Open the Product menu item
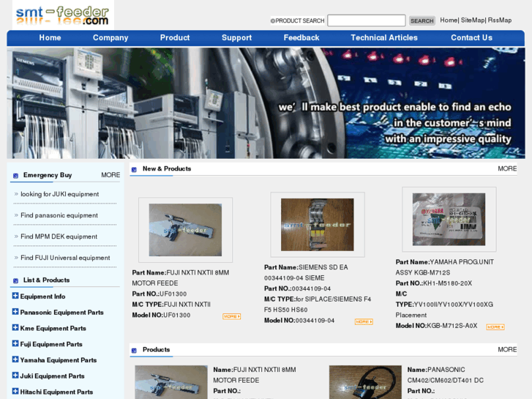Screen dimensions: 532x399 point(175,37)
